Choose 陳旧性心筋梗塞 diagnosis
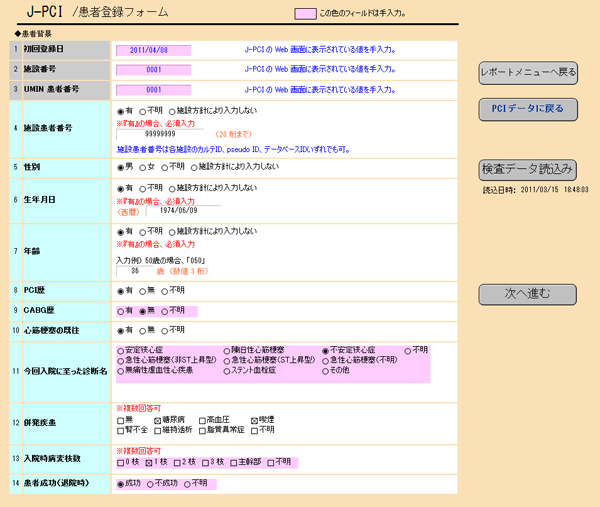This screenshot has height=507, width=600. click(x=227, y=351)
